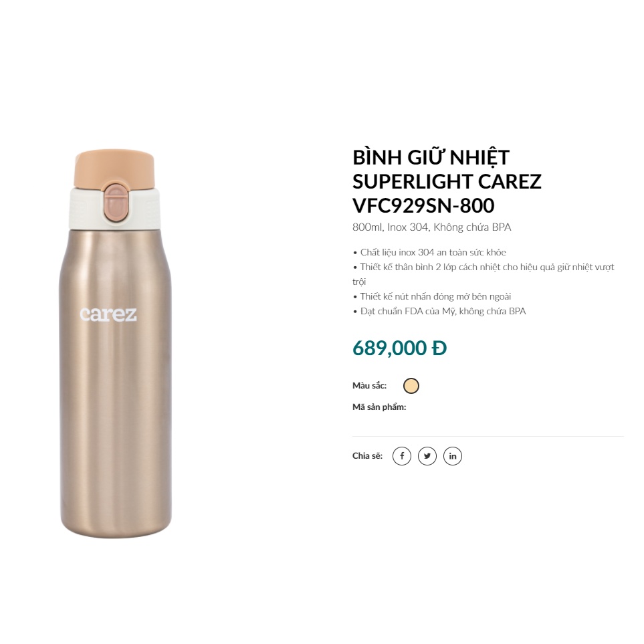Click the 800ml, Inox 304 subtitle text
The height and width of the screenshot is (644, 644).
(x=431, y=227)
